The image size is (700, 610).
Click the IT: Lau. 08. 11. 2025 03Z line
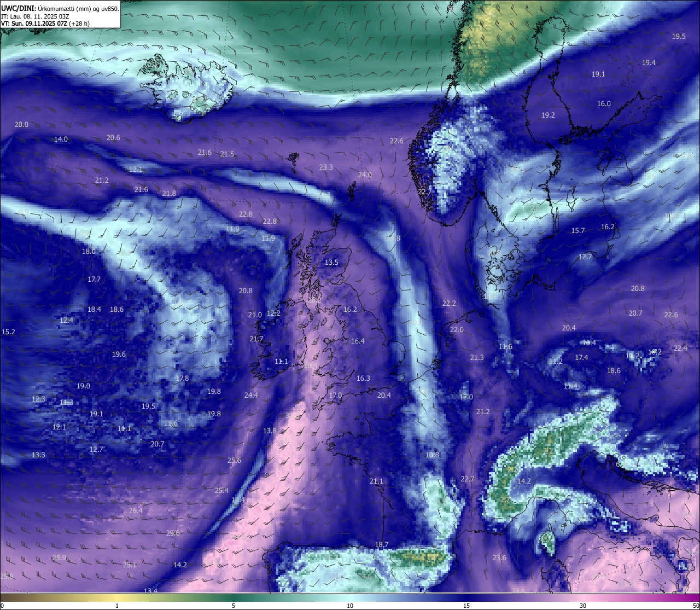(35, 16)
